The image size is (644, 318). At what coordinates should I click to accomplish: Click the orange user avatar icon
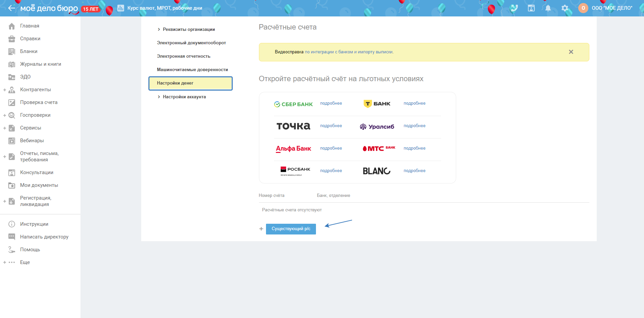(x=583, y=8)
